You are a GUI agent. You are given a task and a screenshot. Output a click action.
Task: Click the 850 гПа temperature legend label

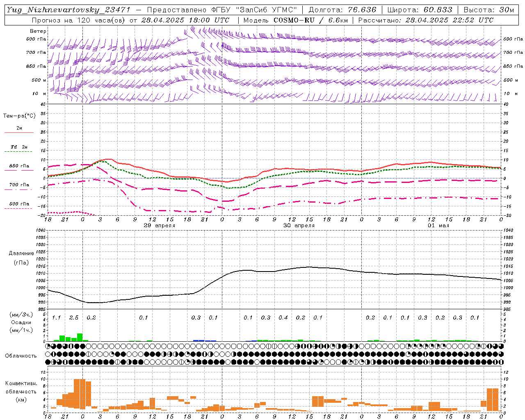tap(19, 166)
